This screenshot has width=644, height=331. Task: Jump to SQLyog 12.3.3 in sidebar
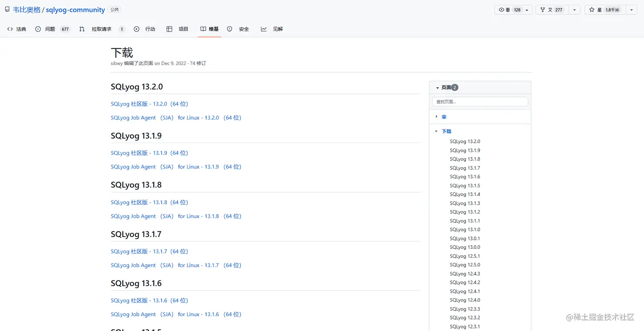465,309
